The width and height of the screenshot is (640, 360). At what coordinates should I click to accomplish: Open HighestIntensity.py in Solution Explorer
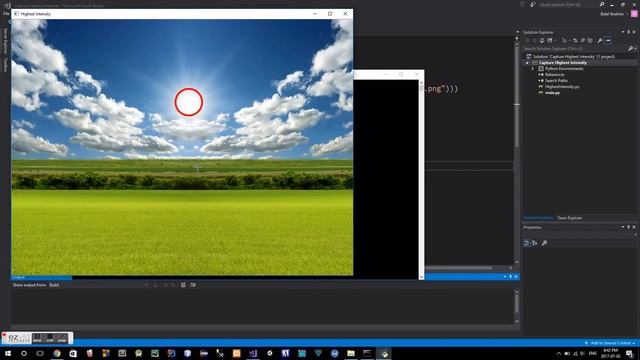[x=562, y=87]
